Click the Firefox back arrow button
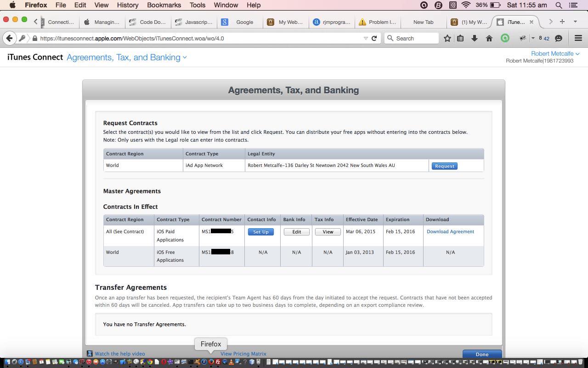 click(10, 38)
